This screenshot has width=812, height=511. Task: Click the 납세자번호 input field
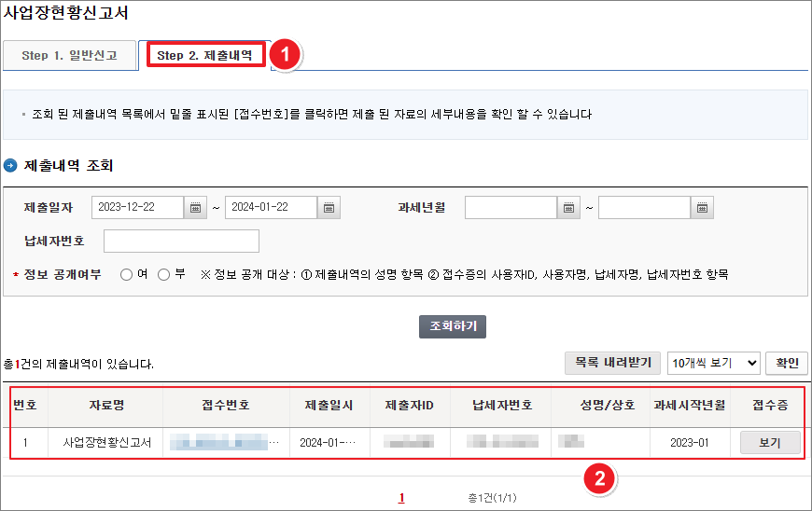181,242
